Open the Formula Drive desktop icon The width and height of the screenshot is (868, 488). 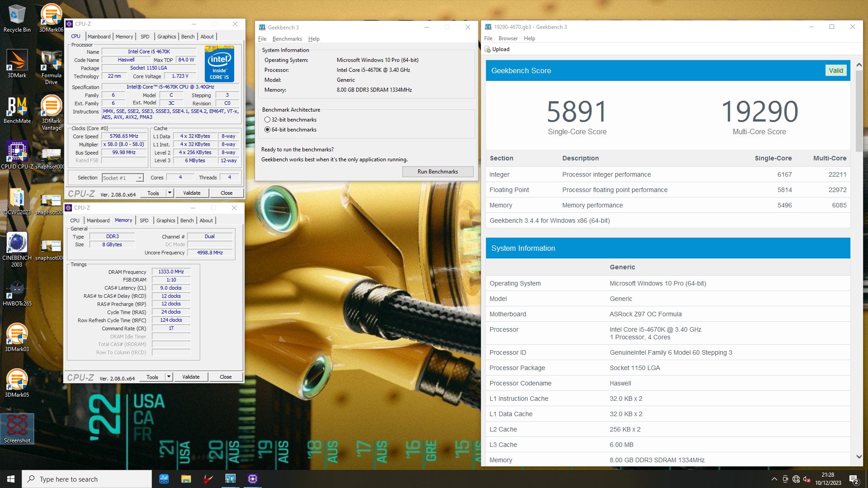(x=51, y=67)
